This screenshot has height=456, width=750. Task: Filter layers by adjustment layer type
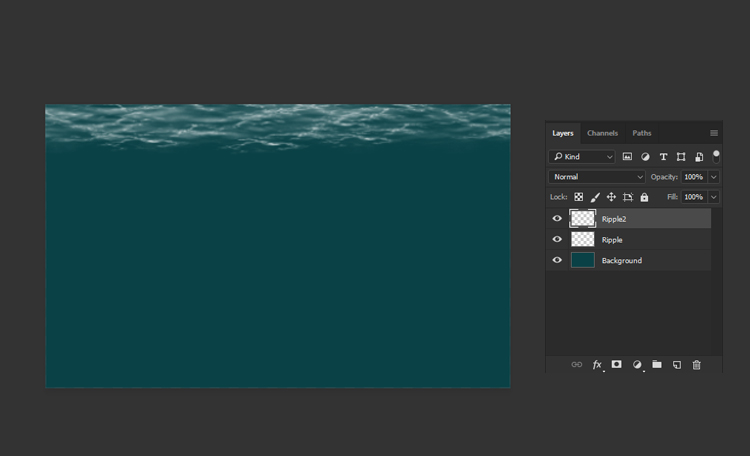point(645,157)
